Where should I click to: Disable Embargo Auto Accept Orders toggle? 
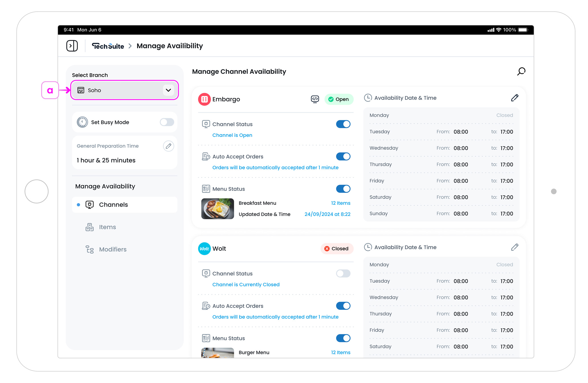pos(343,157)
